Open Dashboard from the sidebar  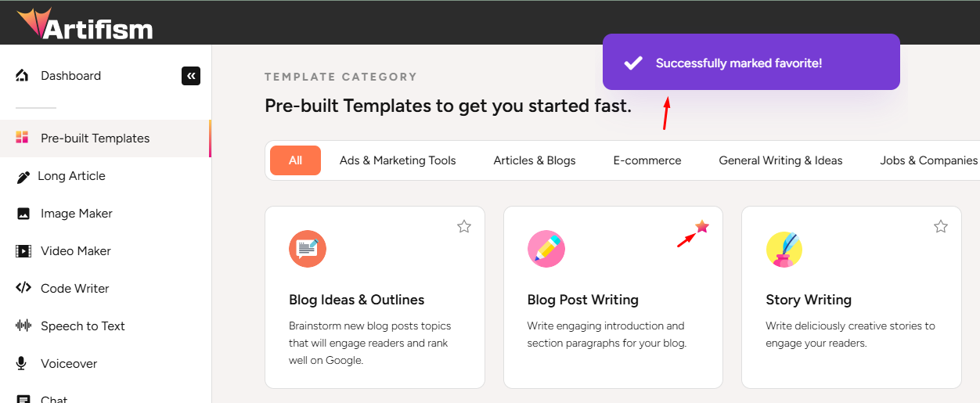tap(70, 76)
